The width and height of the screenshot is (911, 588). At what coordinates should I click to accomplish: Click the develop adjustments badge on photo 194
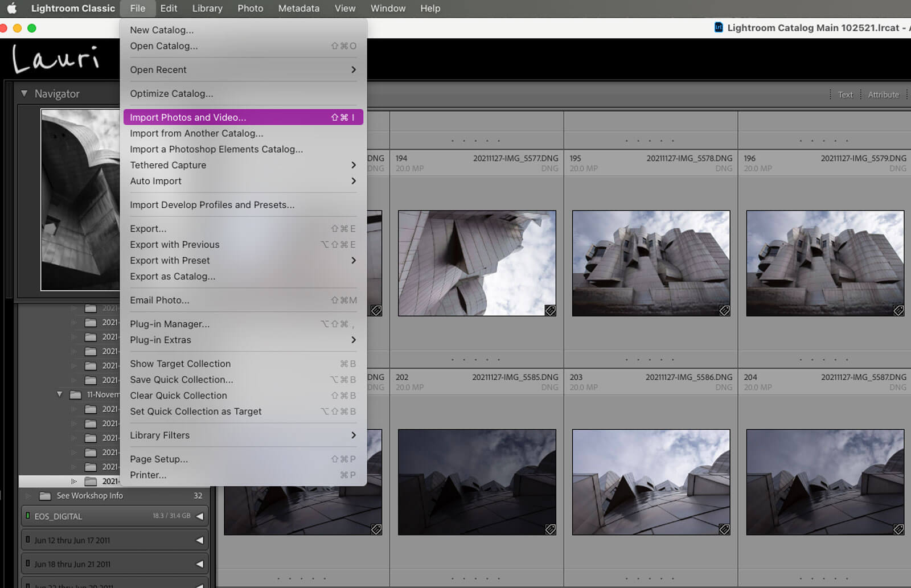[550, 310]
